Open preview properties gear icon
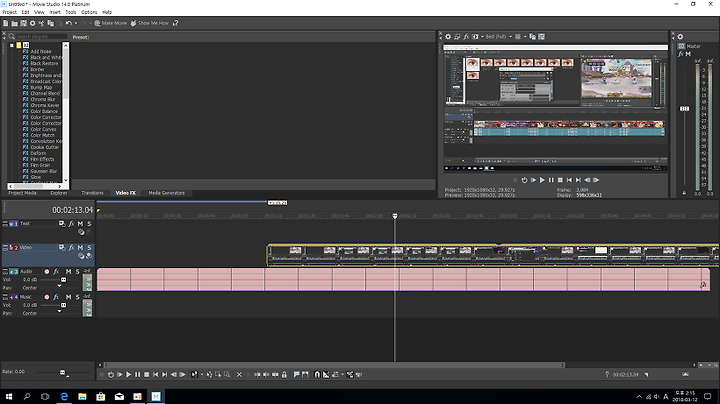 tap(448, 36)
